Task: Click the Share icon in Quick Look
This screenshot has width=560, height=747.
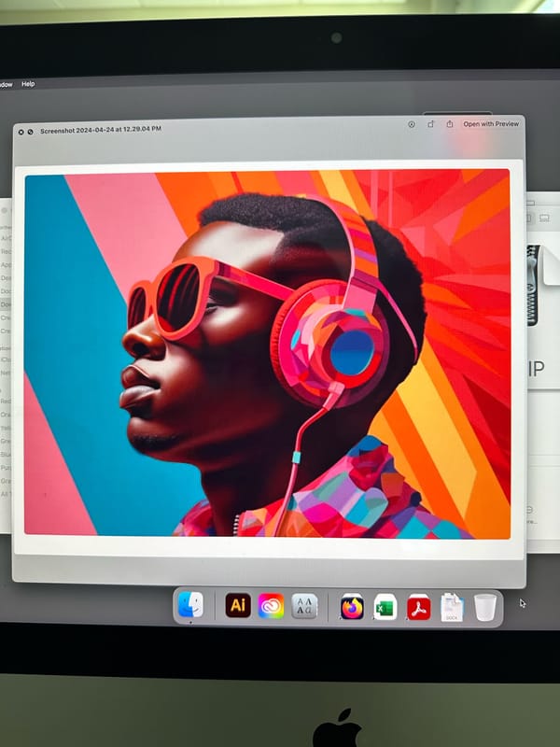Action: [449, 124]
